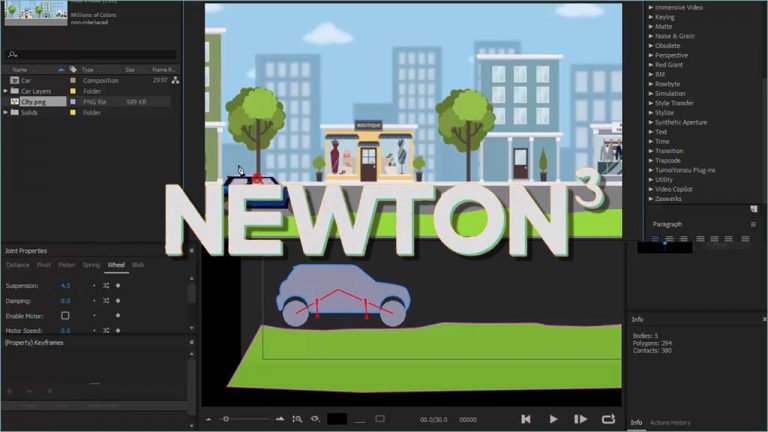Click Joint Properties scrollbar down arrow

pos(192,328)
